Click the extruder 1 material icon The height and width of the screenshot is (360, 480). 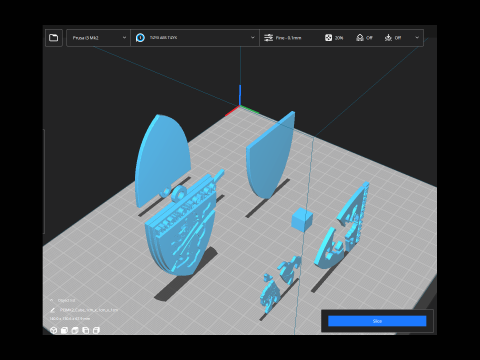140,38
